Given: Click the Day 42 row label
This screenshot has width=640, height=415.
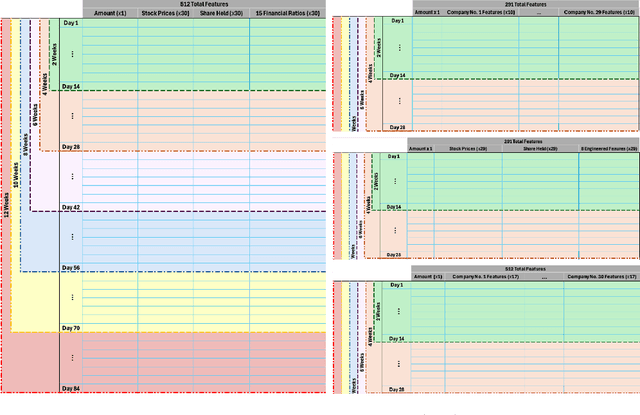Looking at the screenshot, I should tap(70, 207).
